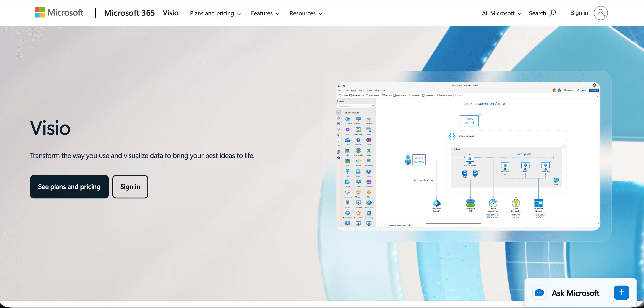Click Online Pictures in the ribbon
The height and width of the screenshot is (308, 644).
(357, 95)
